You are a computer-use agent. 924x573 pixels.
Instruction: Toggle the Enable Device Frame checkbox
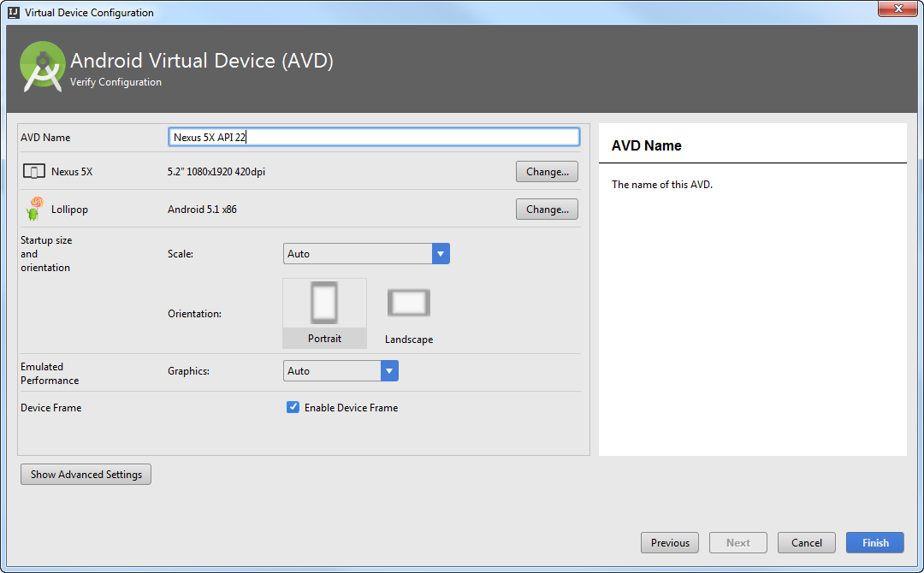tap(293, 408)
